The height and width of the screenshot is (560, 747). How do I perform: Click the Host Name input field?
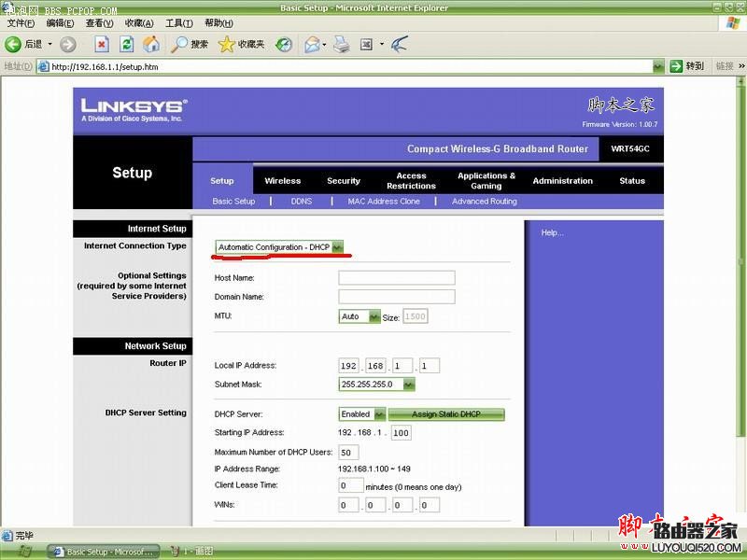[x=396, y=277]
